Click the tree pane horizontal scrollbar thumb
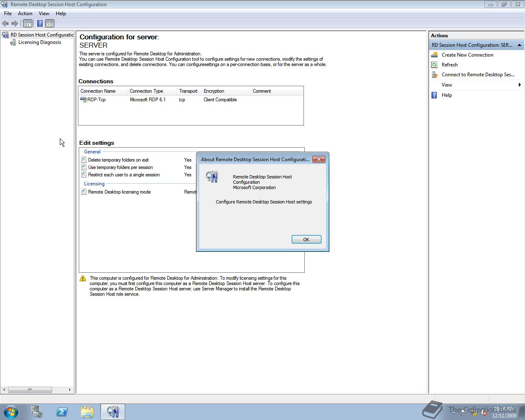 [x=30, y=390]
